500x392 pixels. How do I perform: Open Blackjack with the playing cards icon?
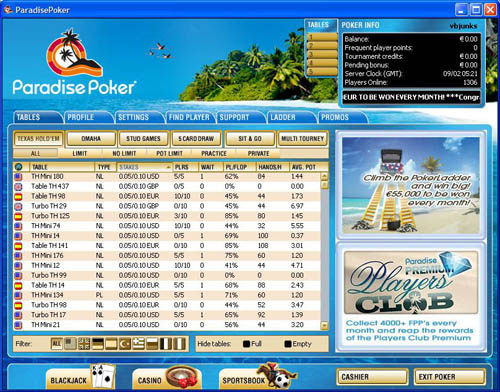(x=81, y=377)
